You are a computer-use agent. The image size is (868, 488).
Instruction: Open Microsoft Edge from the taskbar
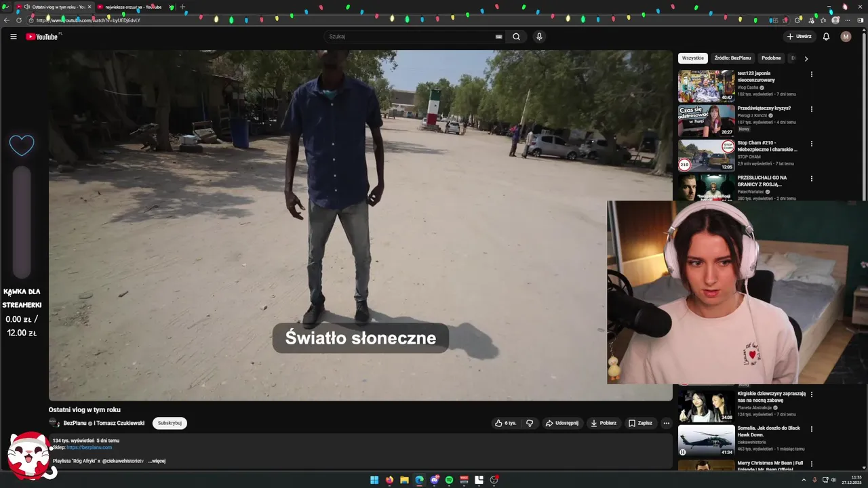coord(419,480)
